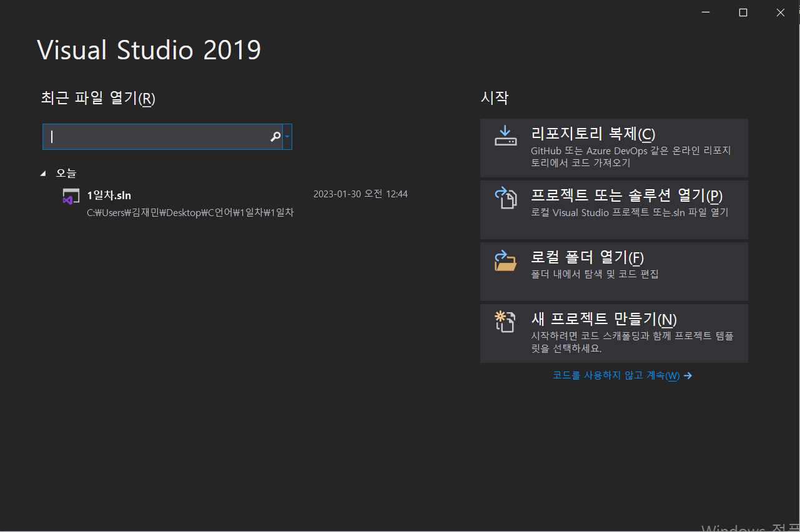Click the timestamp 2023-01-30 오전 12:44
800x532 pixels.
pos(360,194)
